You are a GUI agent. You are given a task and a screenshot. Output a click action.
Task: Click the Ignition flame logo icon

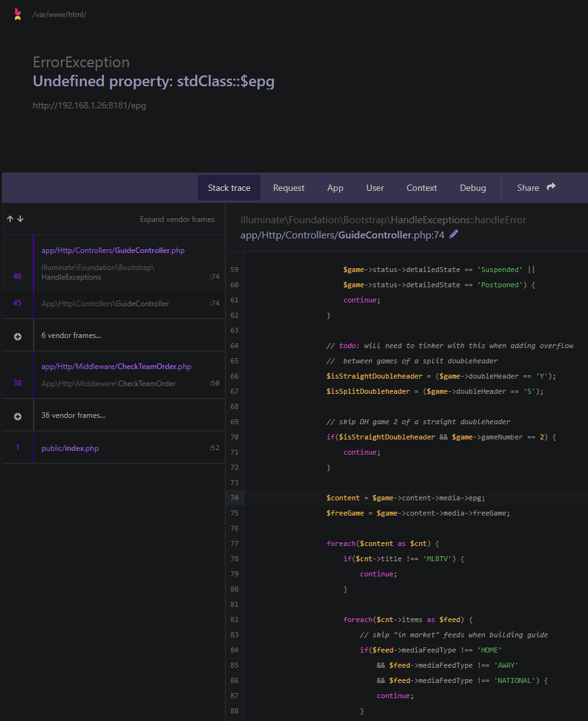(x=18, y=14)
